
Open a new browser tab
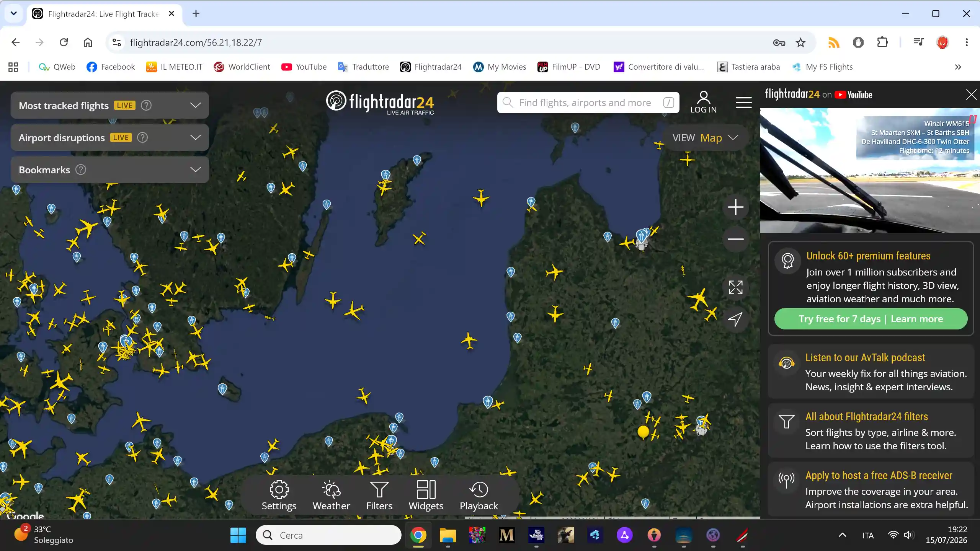pyautogui.click(x=196, y=14)
